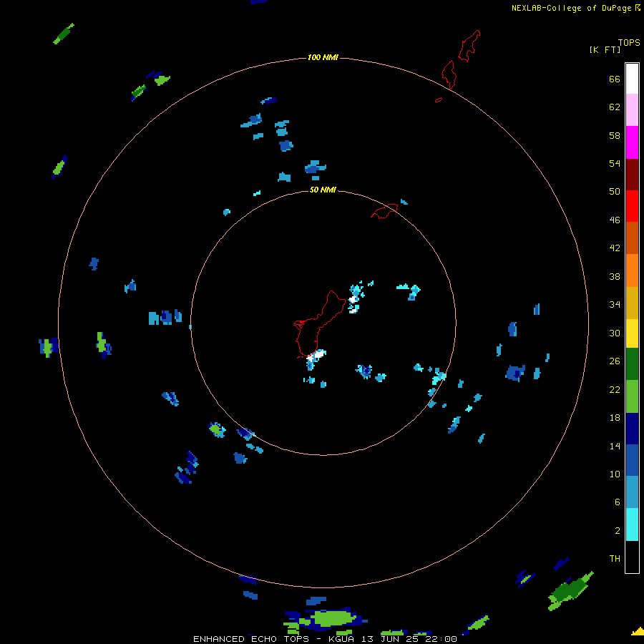The image size is (644, 644).
Task: Click the "10" legend value
Action: (x=615, y=474)
